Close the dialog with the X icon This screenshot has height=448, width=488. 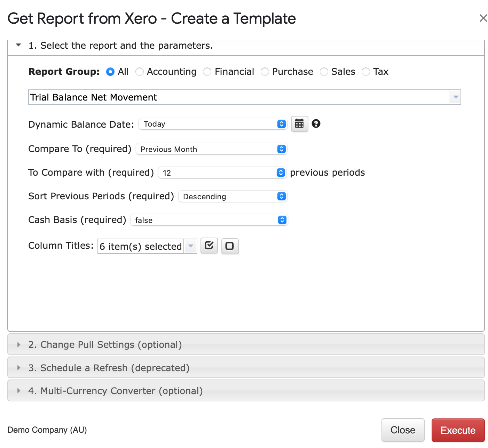pyautogui.click(x=483, y=18)
